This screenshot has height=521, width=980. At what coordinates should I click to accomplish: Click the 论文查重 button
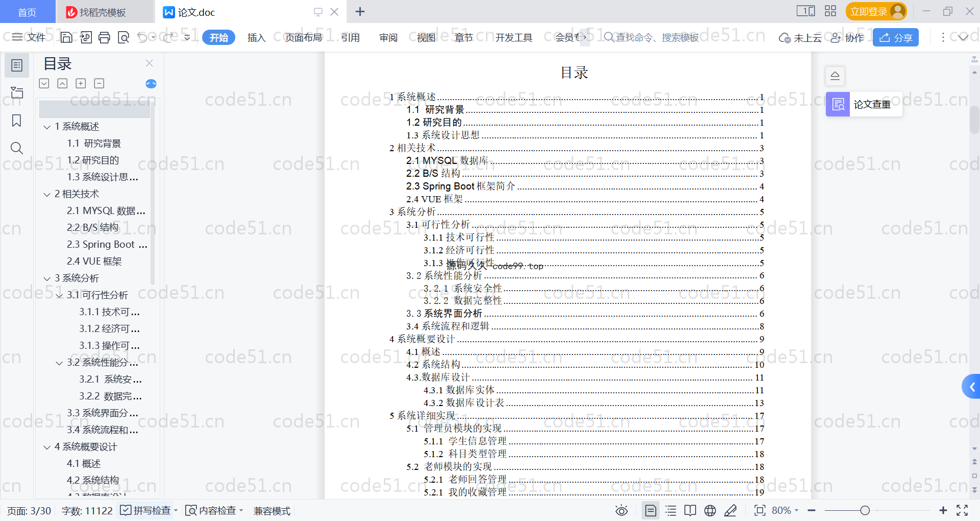(864, 104)
